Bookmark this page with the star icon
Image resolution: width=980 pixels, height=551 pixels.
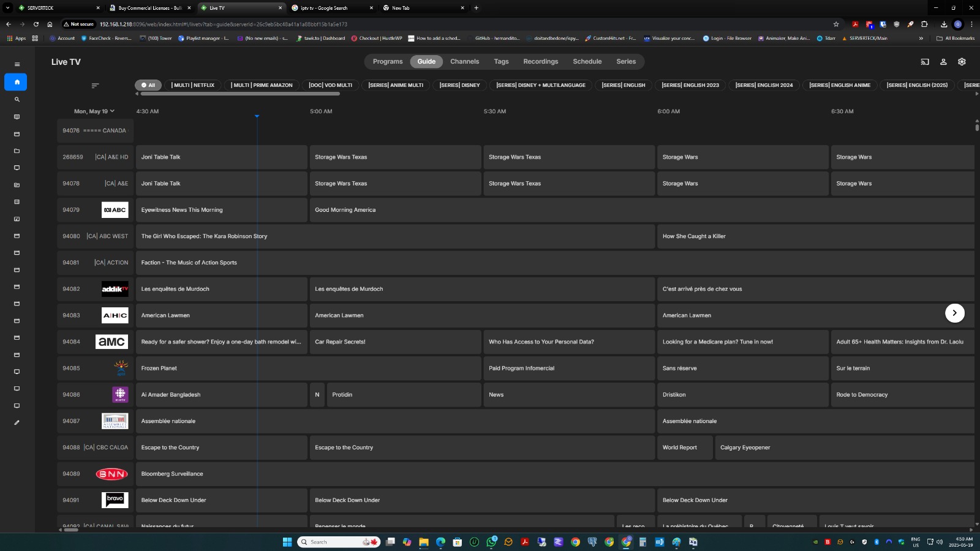[836, 24]
